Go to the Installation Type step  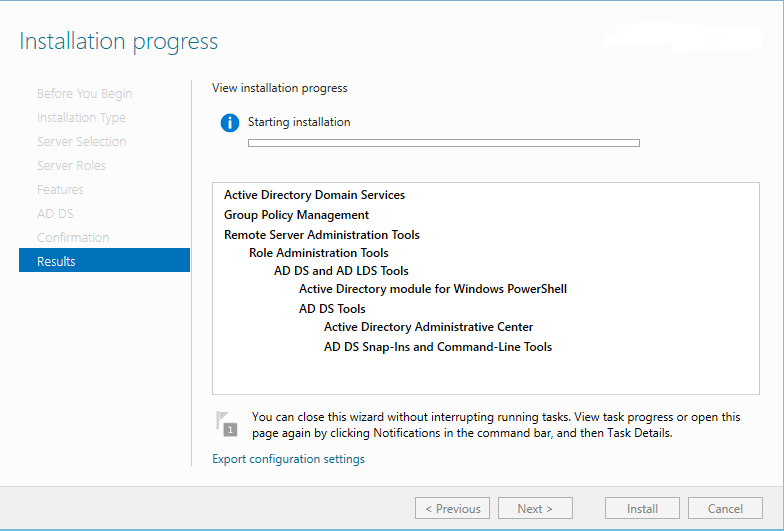[x=81, y=117]
